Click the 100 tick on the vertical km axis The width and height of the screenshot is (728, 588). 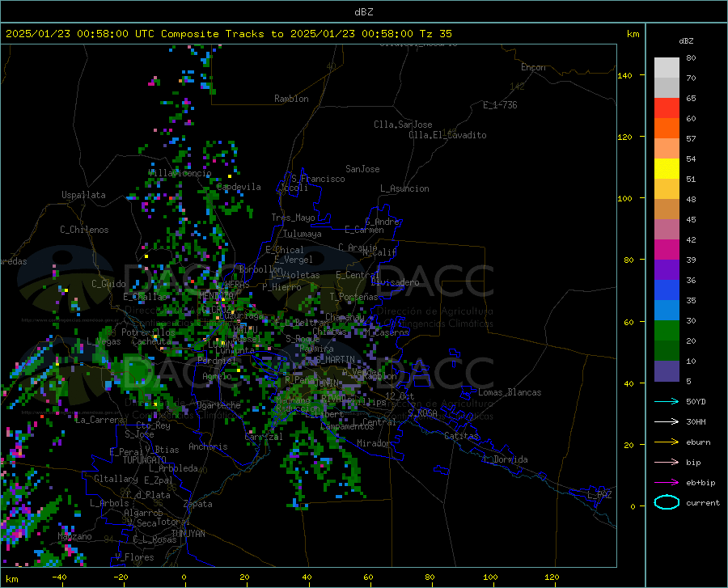click(x=624, y=198)
